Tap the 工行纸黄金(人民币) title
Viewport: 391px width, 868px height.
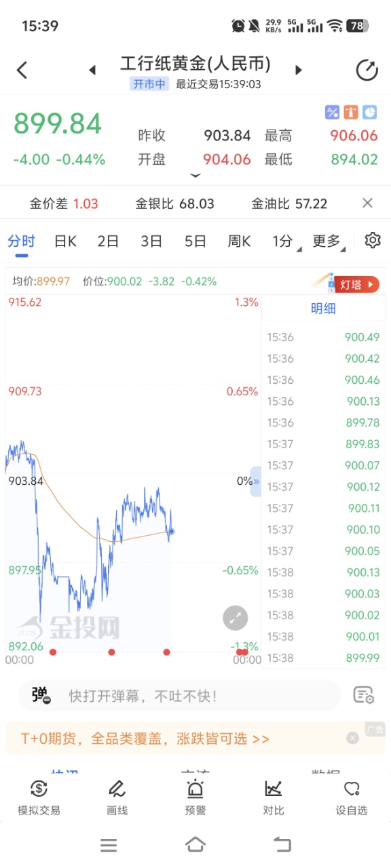pyautogui.click(x=195, y=64)
